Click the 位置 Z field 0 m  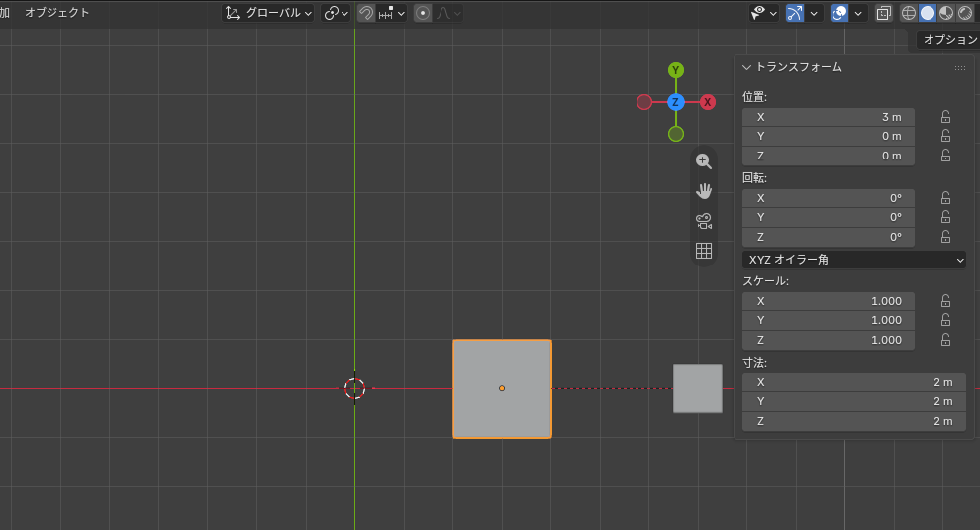coord(829,156)
